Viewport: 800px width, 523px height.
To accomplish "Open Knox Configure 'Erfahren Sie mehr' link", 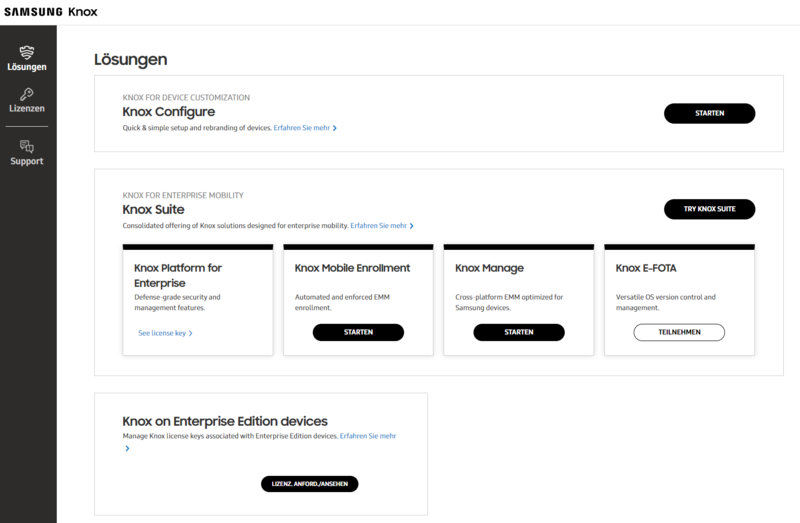I will (x=302, y=128).
